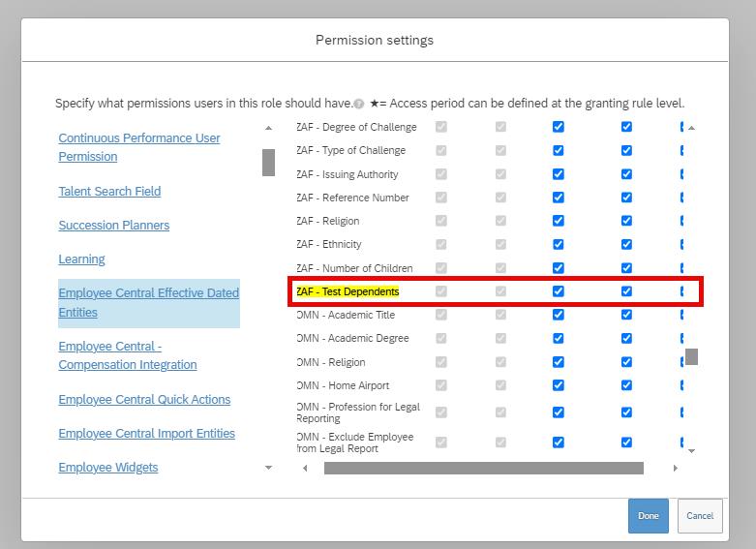The height and width of the screenshot is (549, 756).
Task: Click the Done button
Action: 648,516
